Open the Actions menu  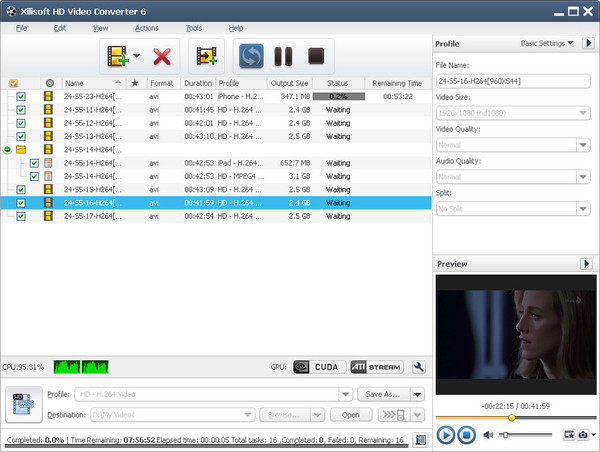pyautogui.click(x=147, y=28)
